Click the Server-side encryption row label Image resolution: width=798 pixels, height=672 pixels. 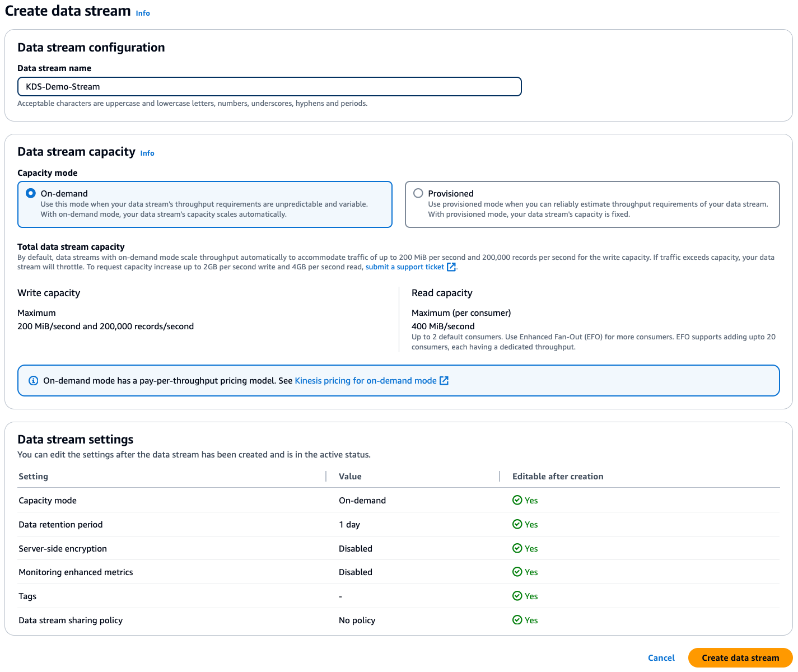[63, 549]
